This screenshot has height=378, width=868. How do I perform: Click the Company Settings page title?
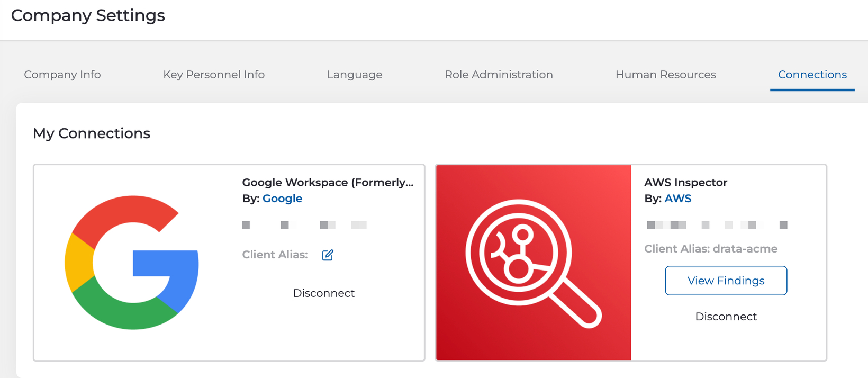88,15
